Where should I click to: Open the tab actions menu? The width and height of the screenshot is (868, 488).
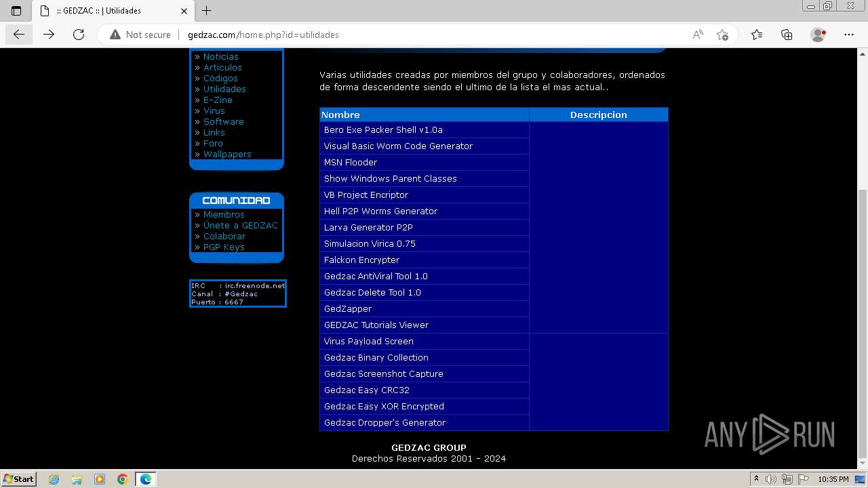click(16, 11)
